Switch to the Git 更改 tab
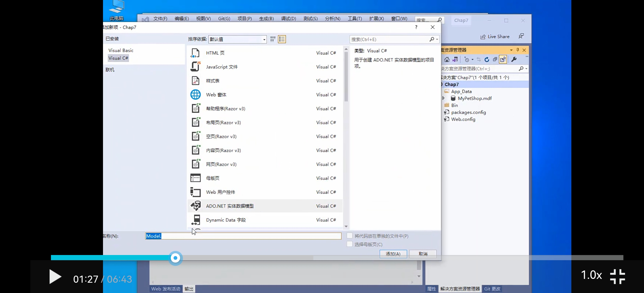Screen dimensions: 644x293 pos(492,289)
